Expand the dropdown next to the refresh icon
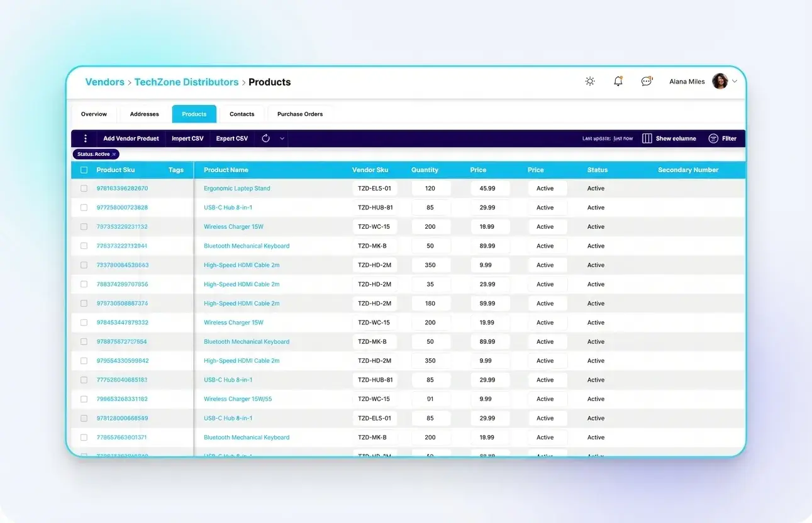Viewport: 812px width, 523px height. (281, 138)
